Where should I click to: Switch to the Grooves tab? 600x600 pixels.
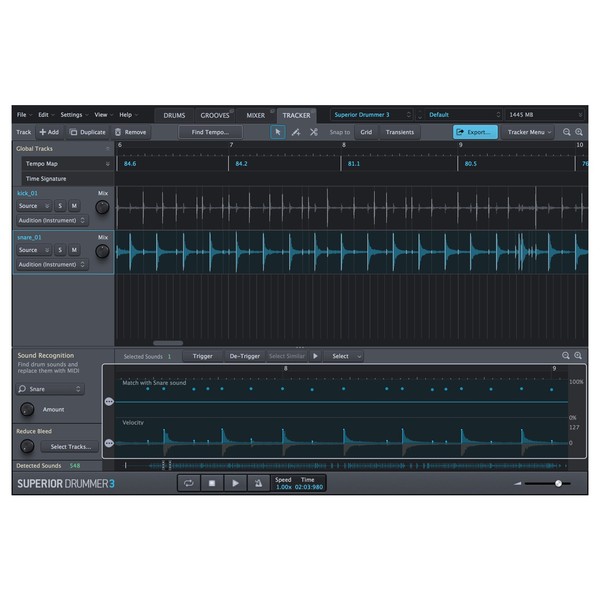[x=215, y=115]
